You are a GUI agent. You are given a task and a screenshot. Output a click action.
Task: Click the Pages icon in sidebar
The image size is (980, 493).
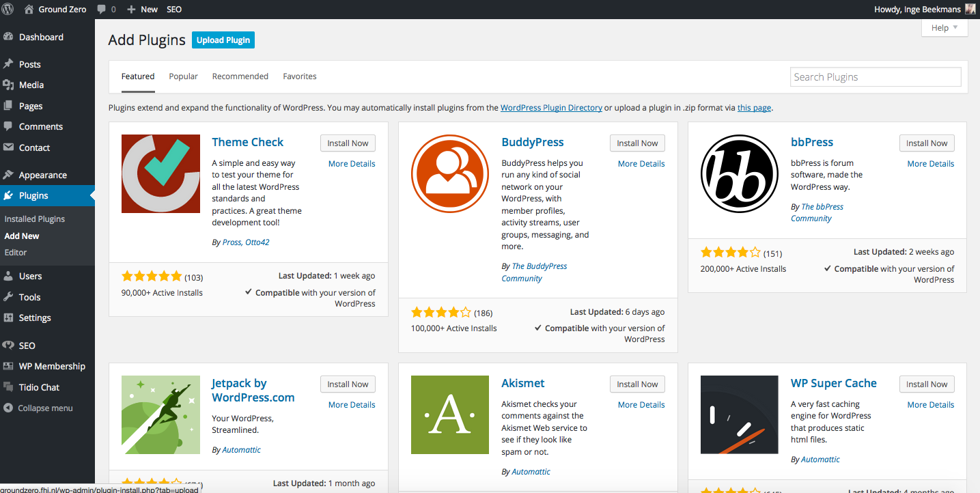click(x=8, y=106)
